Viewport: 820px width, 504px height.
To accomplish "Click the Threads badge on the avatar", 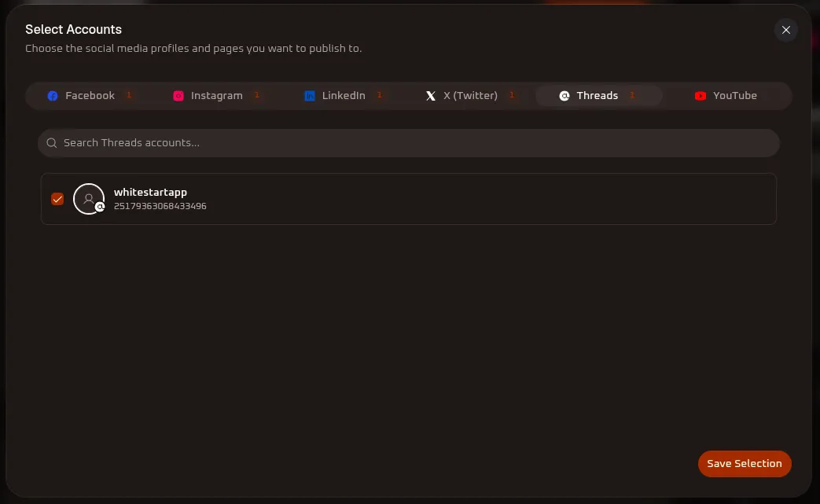I will (x=100, y=207).
